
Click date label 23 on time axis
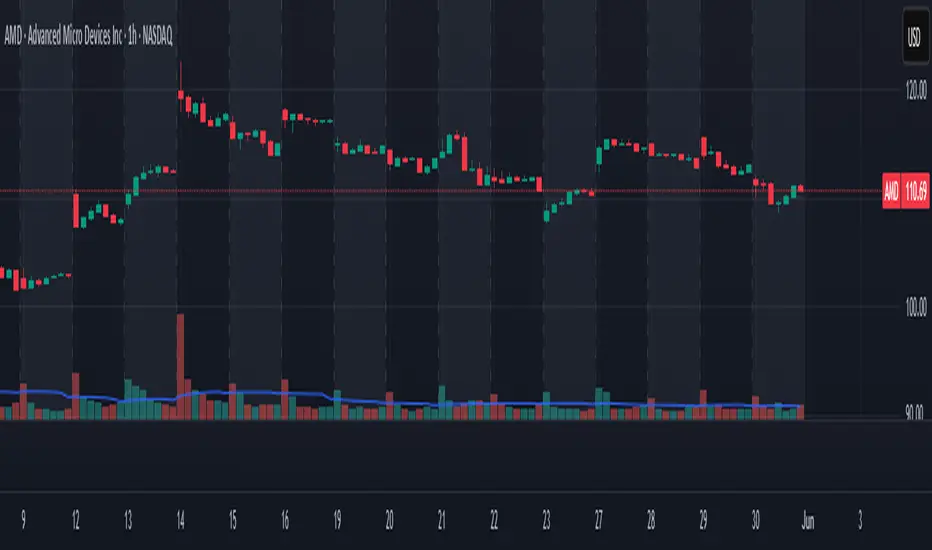546,520
